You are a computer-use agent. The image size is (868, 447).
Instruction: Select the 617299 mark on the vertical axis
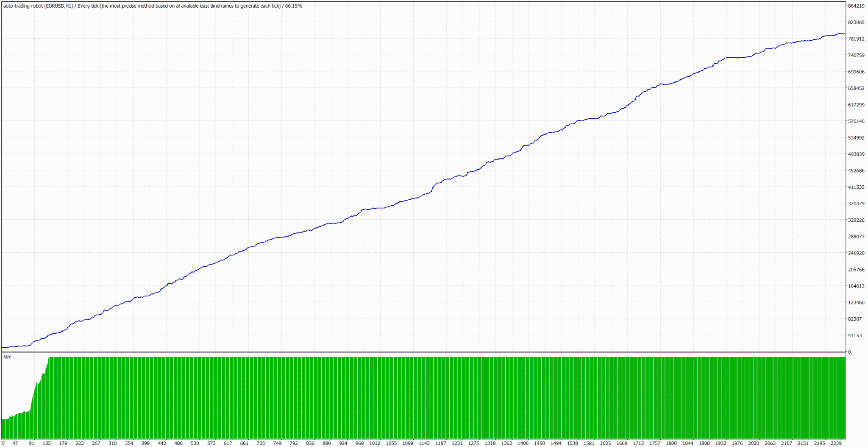(x=856, y=105)
